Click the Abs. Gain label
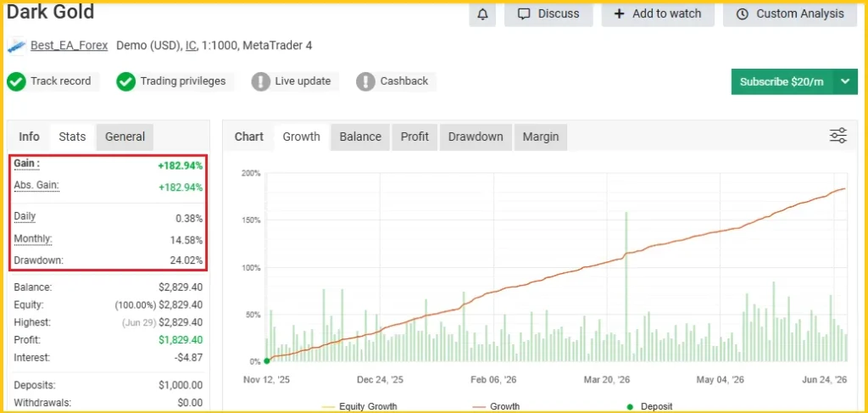 [36, 186]
